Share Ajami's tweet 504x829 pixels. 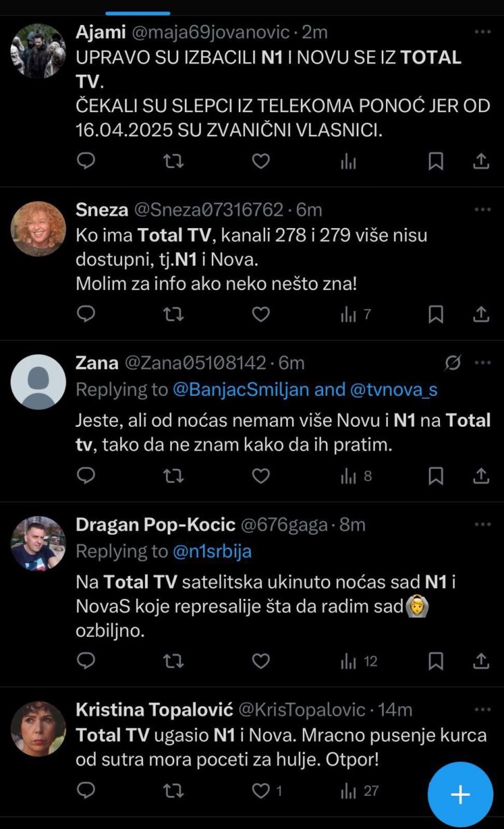[481, 161]
